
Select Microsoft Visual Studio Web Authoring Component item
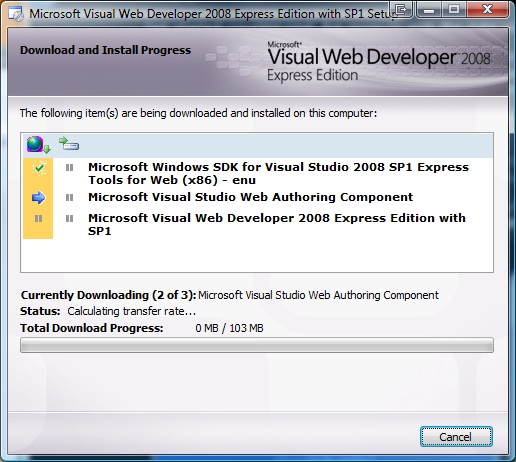(250, 197)
